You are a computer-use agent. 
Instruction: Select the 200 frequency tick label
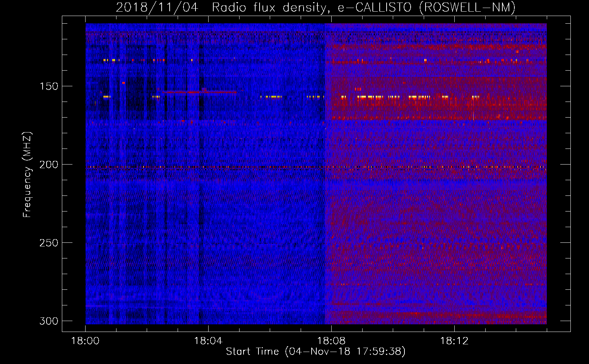pyautogui.click(x=49, y=165)
